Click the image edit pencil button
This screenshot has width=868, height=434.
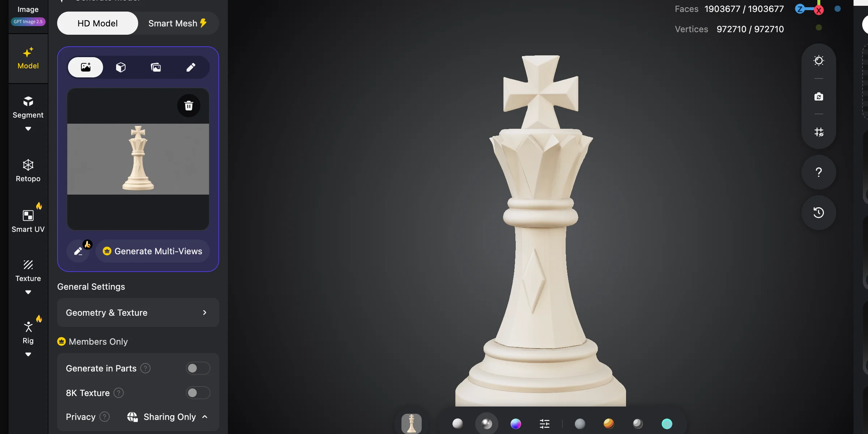click(78, 251)
